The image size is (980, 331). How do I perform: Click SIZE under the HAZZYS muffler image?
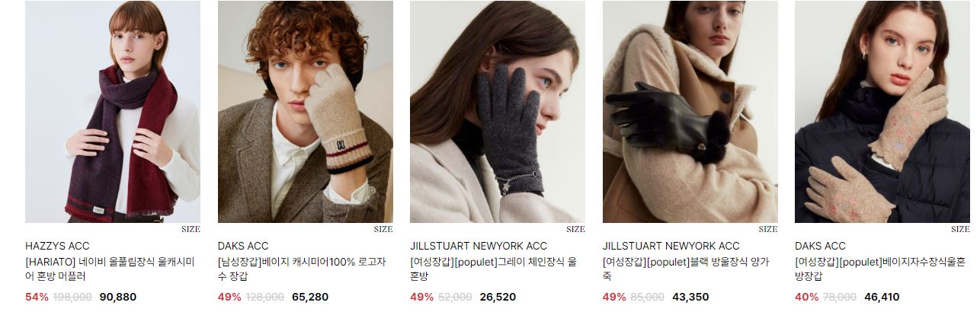191,229
